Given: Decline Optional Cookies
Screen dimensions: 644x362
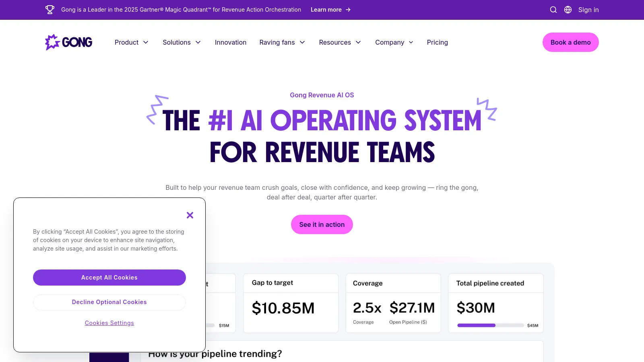Looking at the screenshot, I should [109, 302].
